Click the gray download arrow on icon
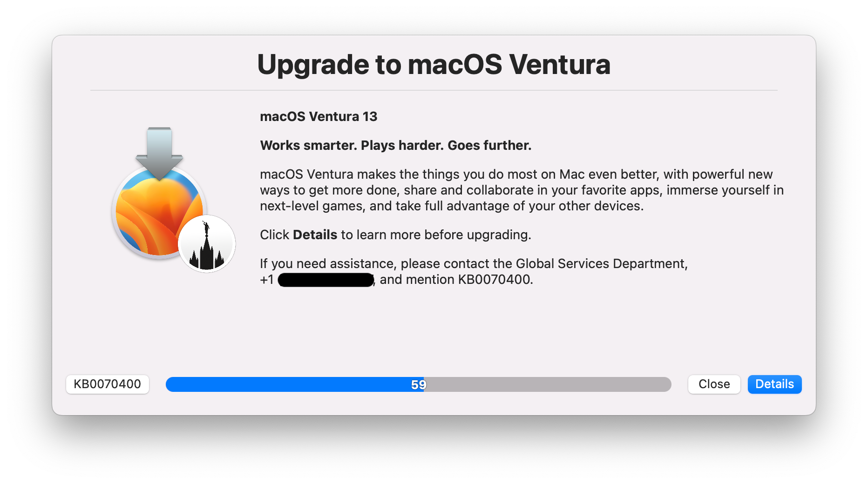Screen dimensions: 868x484 coord(159,154)
